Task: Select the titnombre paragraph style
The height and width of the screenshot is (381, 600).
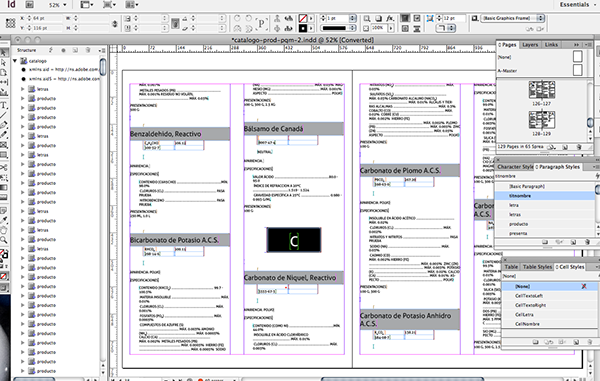Action: (545, 195)
